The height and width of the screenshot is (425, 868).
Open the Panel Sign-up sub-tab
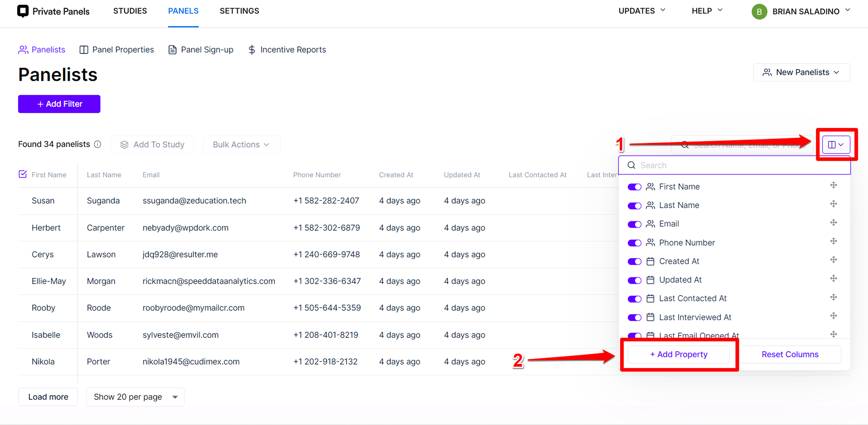(x=201, y=50)
